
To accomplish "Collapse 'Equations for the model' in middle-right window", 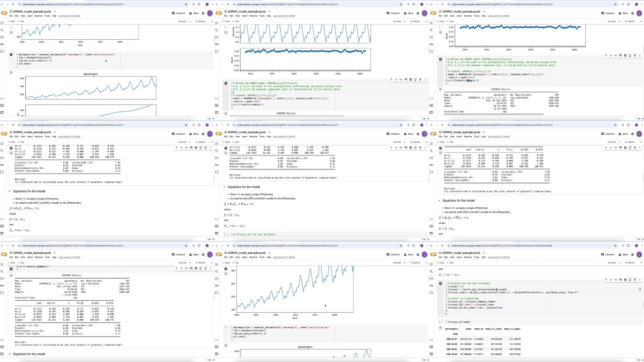I will [439, 201].
